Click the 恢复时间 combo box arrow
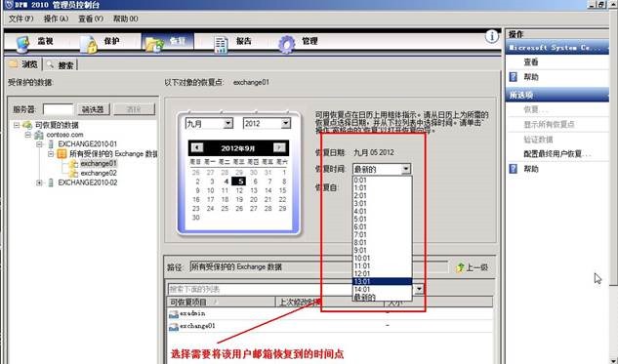 pos(405,170)
